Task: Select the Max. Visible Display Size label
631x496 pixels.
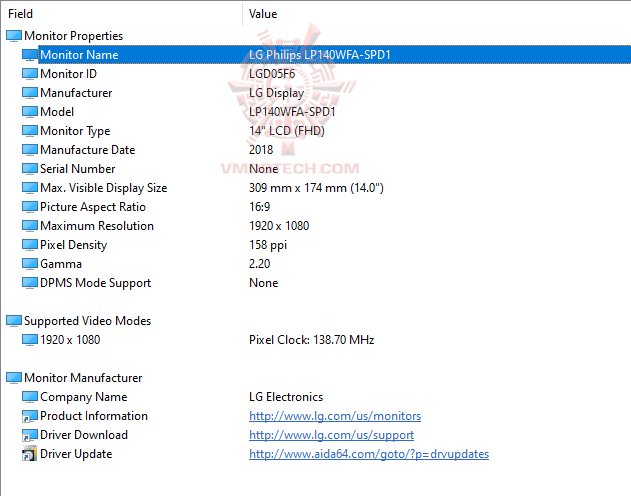Action: (104, 188)
